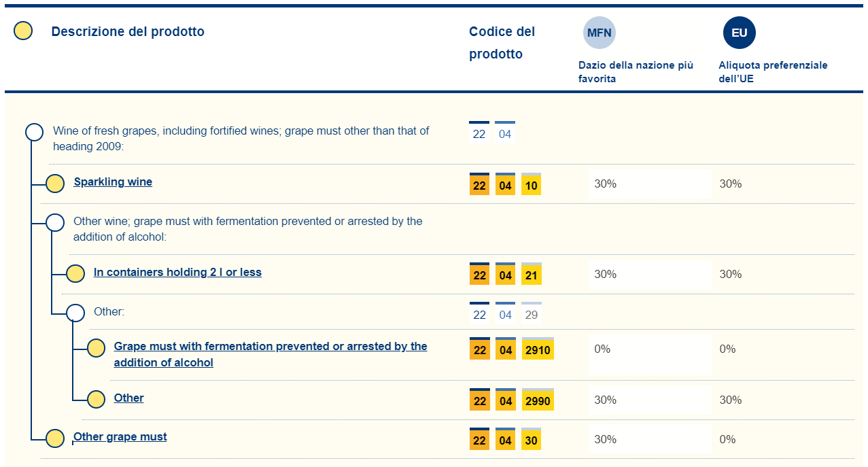Toggle the yellow node next to Sparkling wine

(55, 184)
